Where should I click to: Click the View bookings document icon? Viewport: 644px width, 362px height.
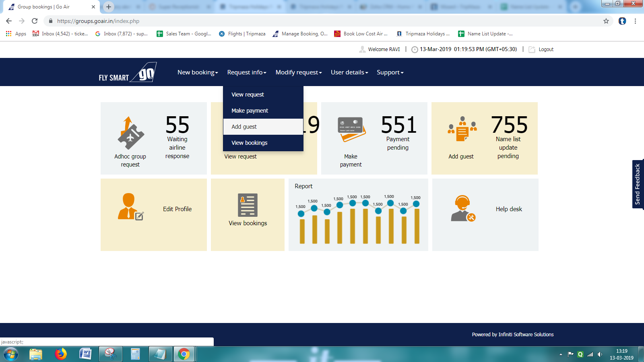pyautogui.click(x=248, y=205)
